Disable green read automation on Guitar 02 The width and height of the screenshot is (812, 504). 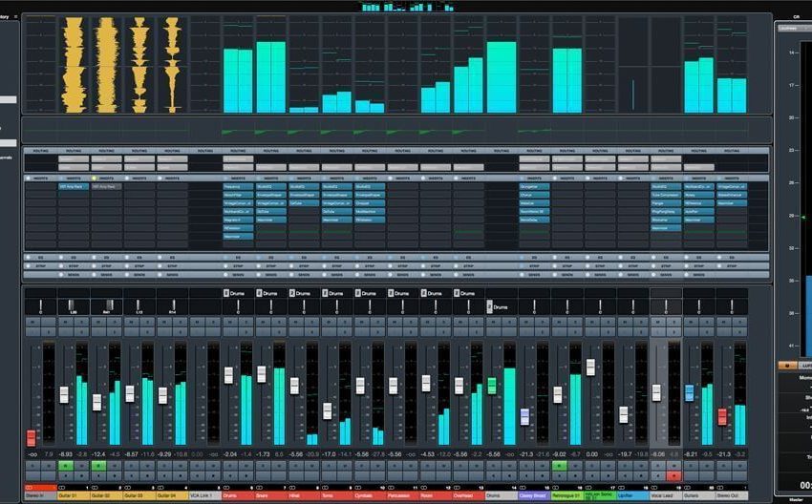pyautogui.click(x=98, y=466)
